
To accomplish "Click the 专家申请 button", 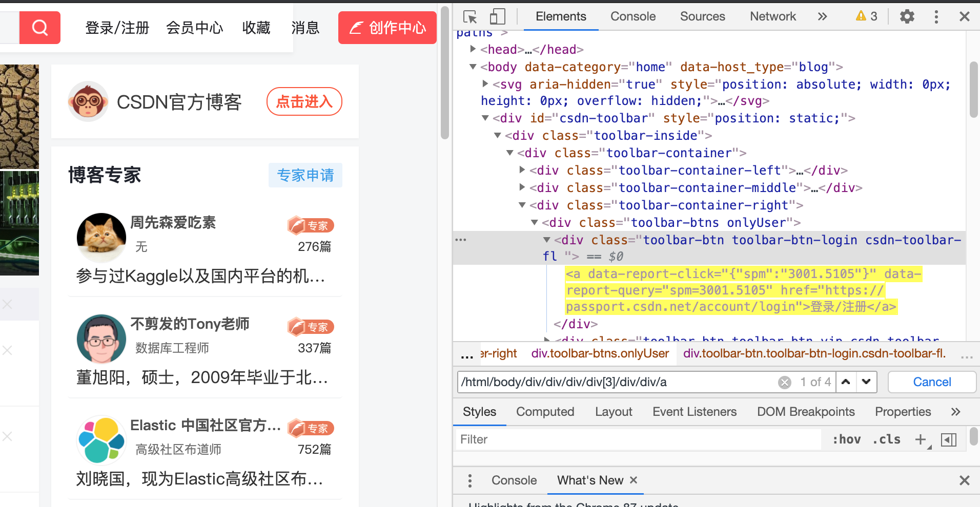I will (305, 175).
